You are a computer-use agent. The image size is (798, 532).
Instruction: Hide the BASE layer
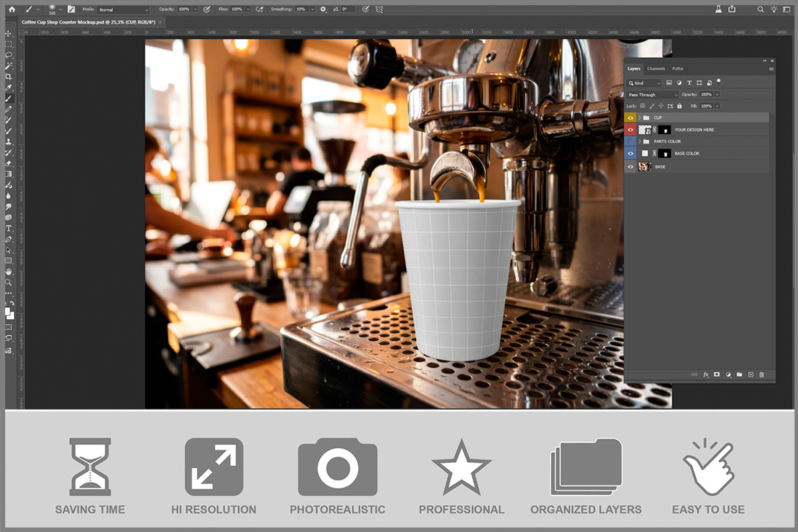click(630, 167)
